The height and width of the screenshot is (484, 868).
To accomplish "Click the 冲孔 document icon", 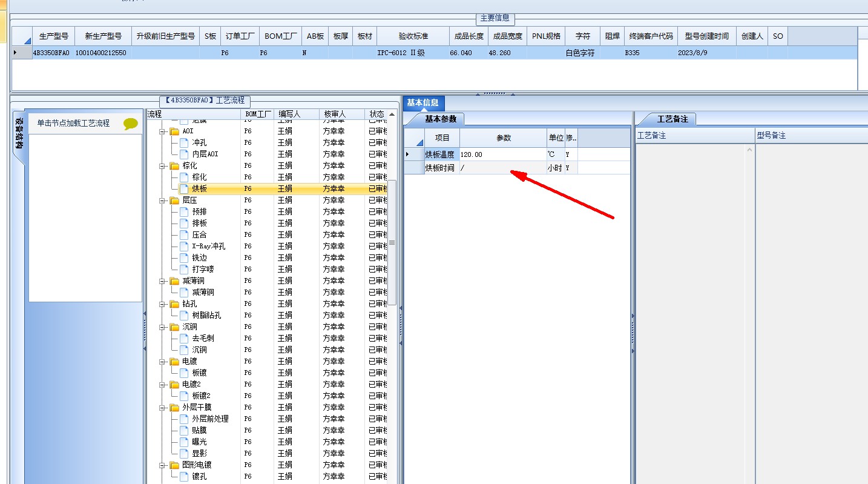I will (x=184, y=142).
